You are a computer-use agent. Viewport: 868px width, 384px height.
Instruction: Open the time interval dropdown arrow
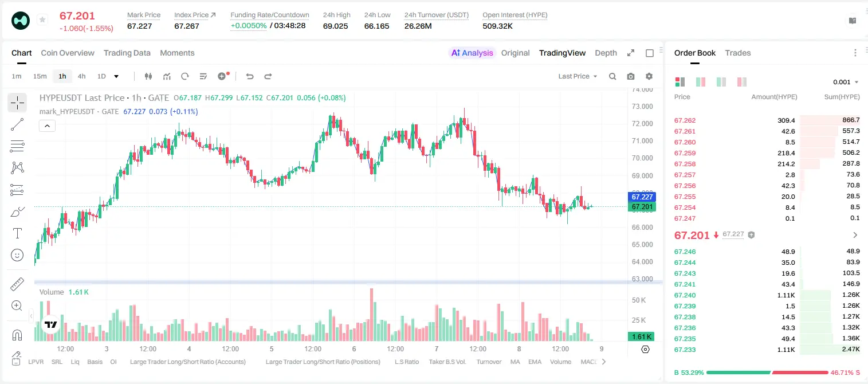pos(116,76)
